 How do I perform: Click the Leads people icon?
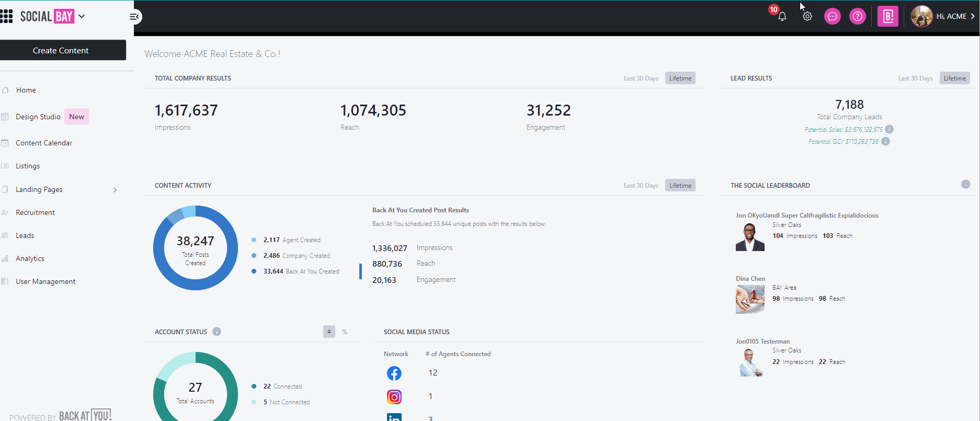(5, 235)
